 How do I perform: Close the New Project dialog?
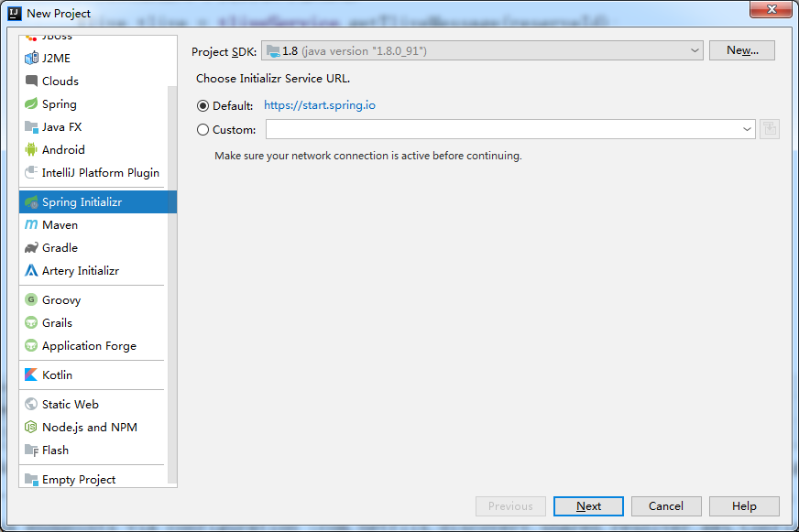[x=772, y=9]
